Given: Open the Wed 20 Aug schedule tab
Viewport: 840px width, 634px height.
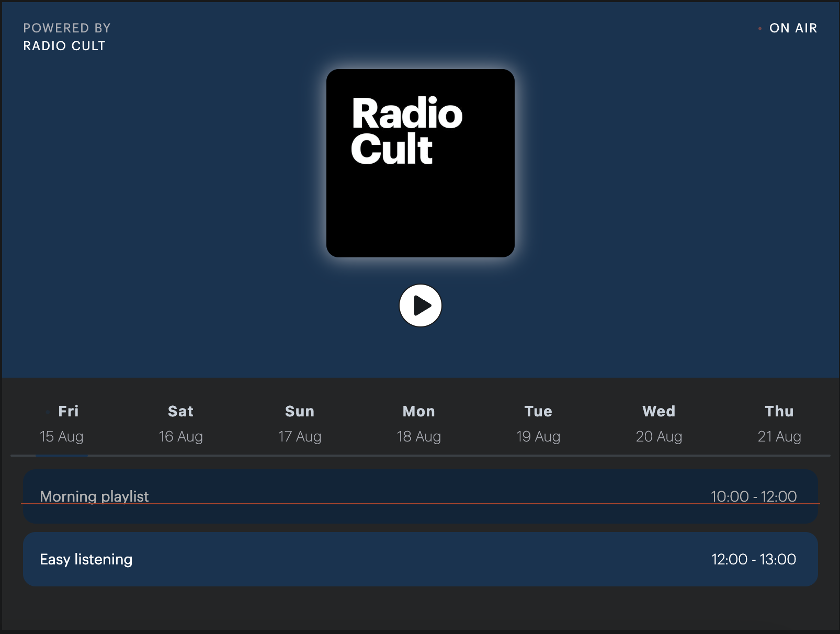Looking at the screenshot, I should tap(659, 424).
